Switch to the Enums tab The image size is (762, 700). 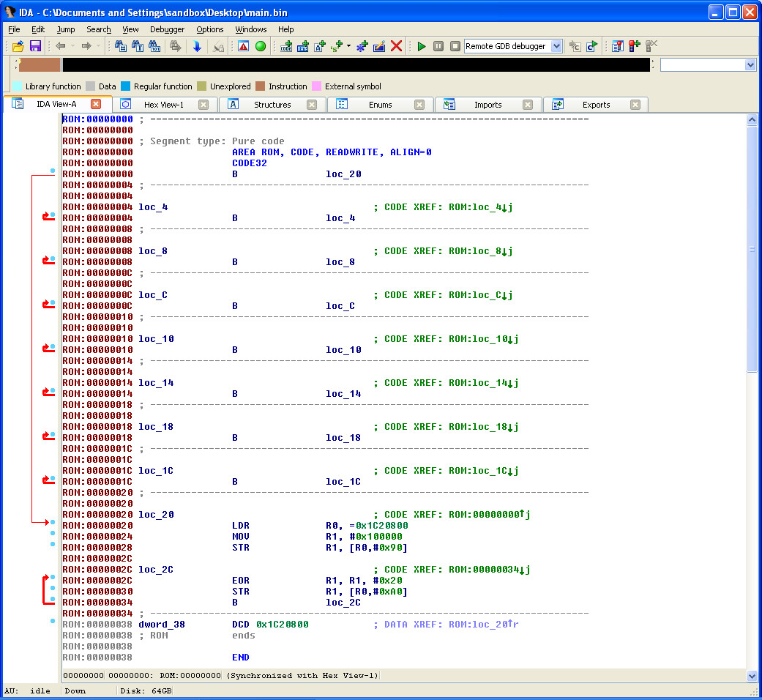click(x=380, y=105)
